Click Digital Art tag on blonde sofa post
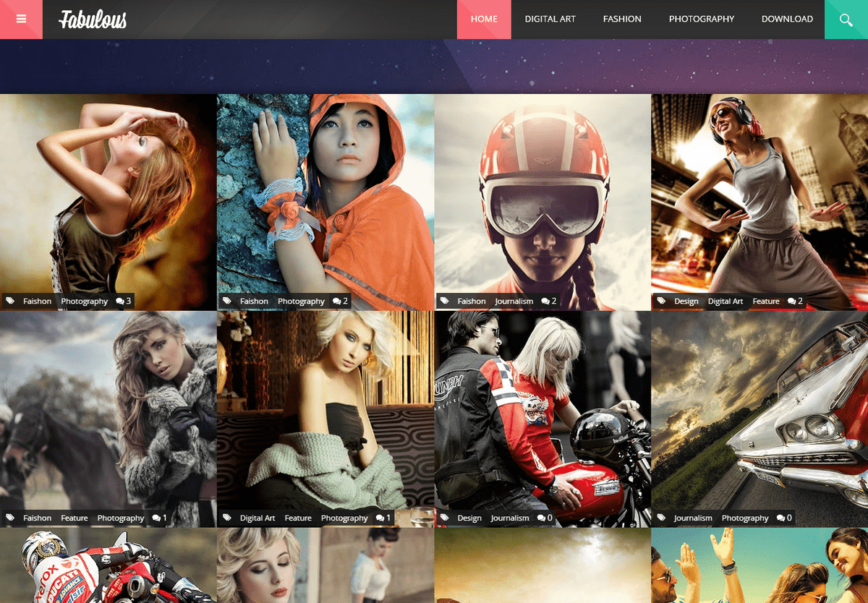This screenshot has width=868, height=603. 258,518
